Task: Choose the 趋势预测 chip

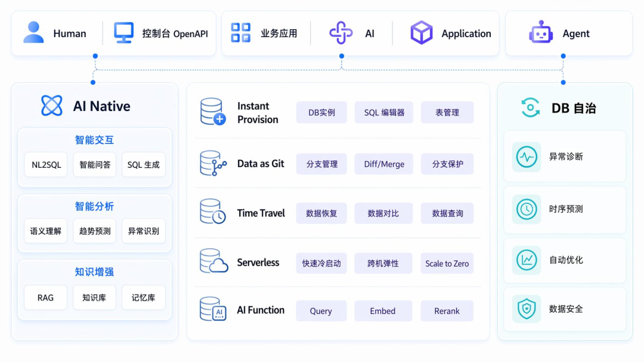Action: 95,231
